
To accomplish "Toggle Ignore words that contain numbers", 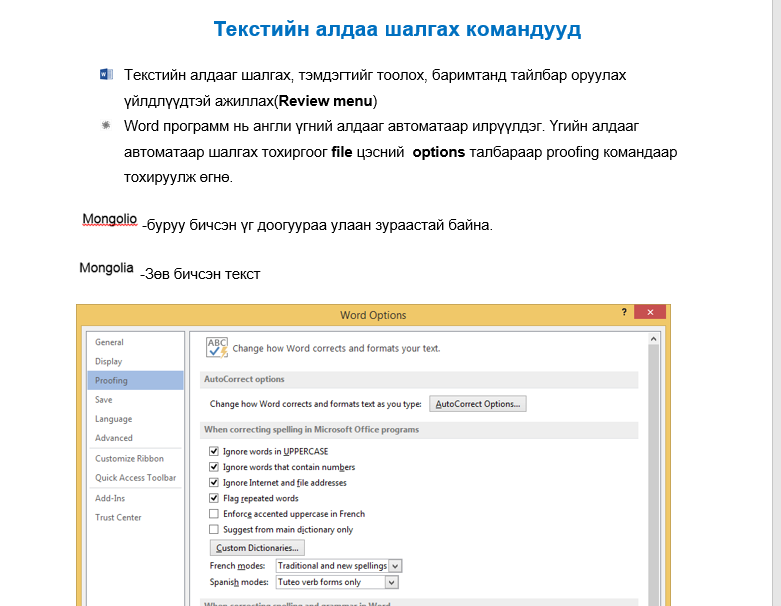I will 214,467.
